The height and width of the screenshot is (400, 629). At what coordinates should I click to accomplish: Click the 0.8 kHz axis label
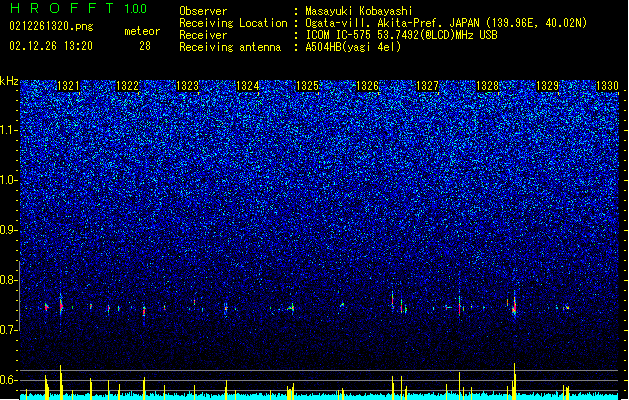[x=9, y=280]
